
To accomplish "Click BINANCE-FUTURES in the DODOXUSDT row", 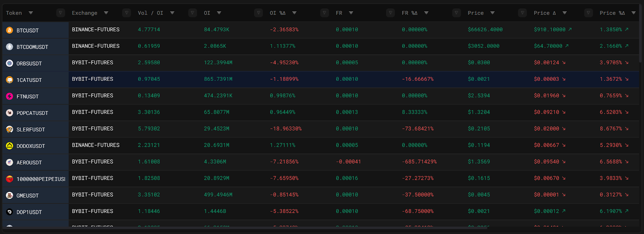I will click(96, 145).
